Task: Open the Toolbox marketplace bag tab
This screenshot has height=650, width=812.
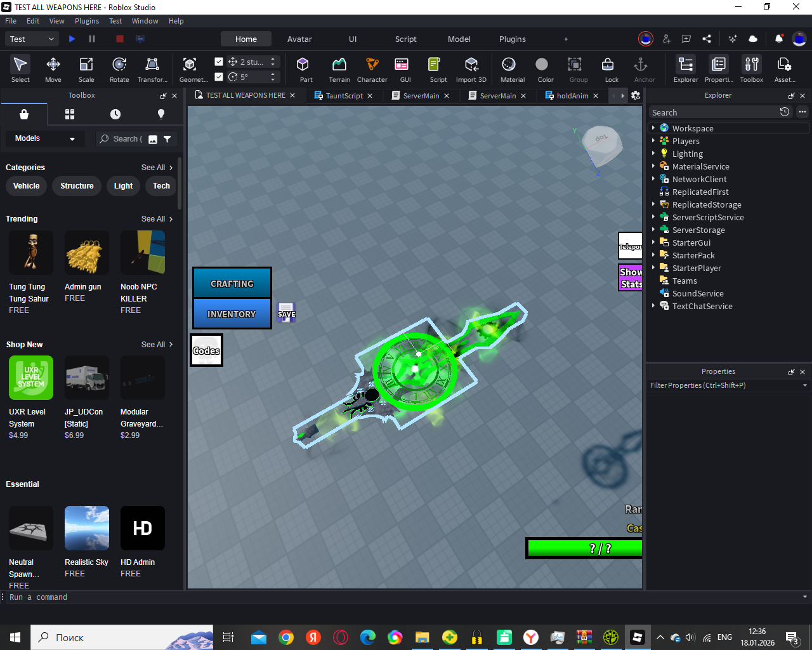Action: click(24, 114)
